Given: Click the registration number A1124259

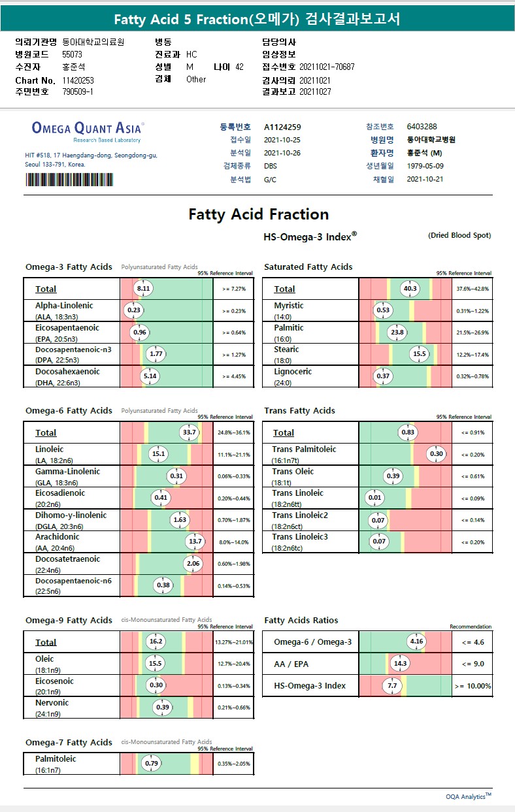Looking at the screenshot, I should pyautogui.click(x=282, y=127).
